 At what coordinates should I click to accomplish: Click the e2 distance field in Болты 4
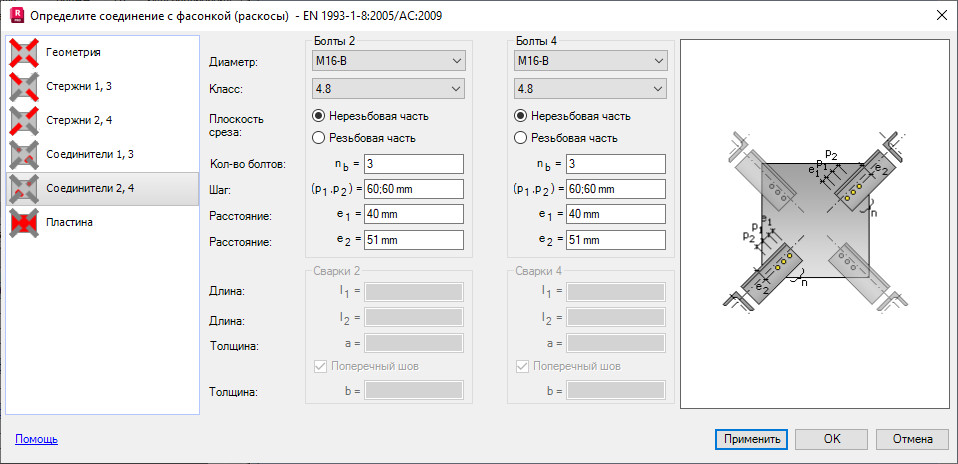coord(616,240)
